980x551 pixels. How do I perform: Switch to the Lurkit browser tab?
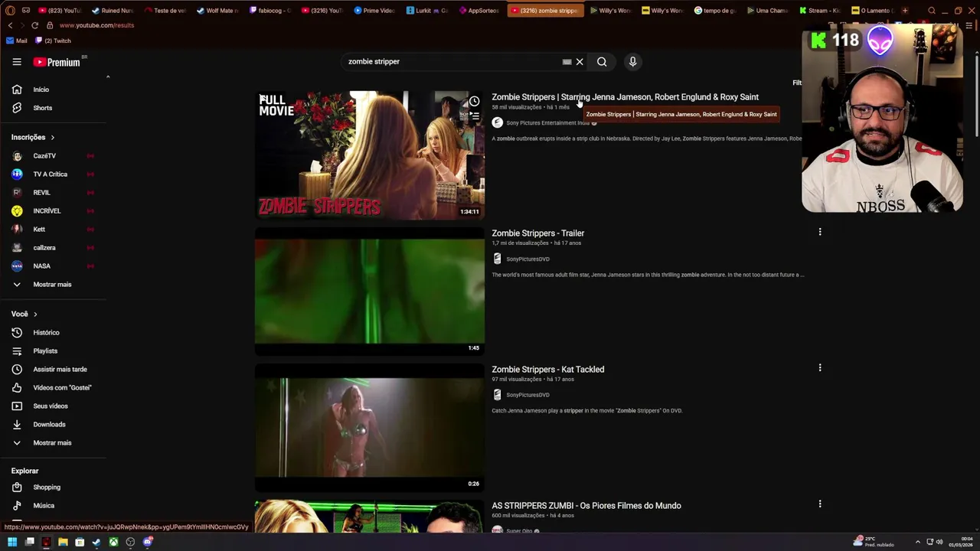426,11
